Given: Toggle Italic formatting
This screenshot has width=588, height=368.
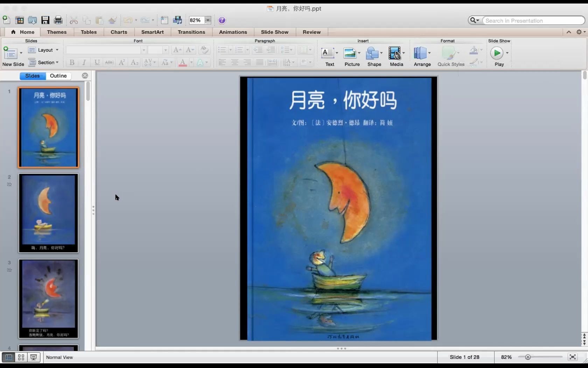Looking at the screenshot, I should point(84,62).
